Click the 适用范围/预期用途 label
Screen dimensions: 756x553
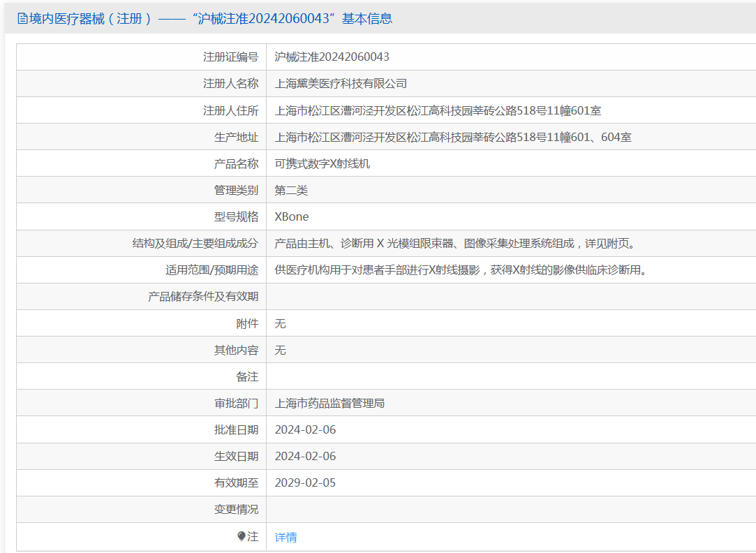212,270
